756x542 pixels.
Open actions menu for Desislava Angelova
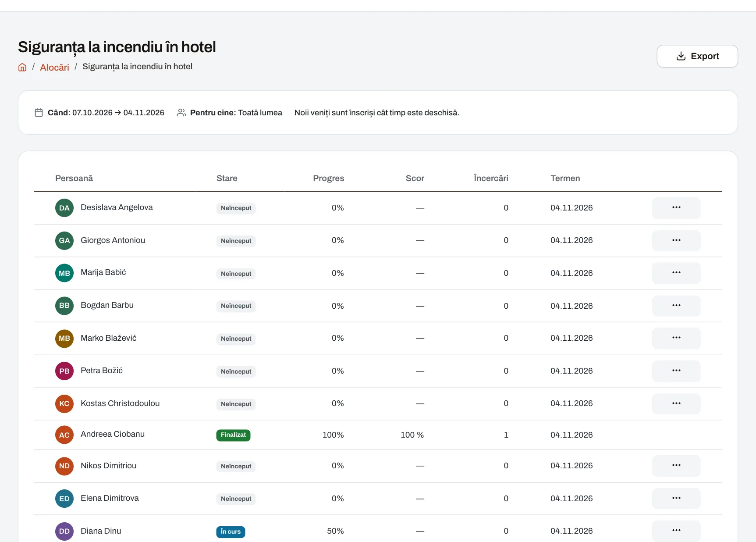point(676,208)
